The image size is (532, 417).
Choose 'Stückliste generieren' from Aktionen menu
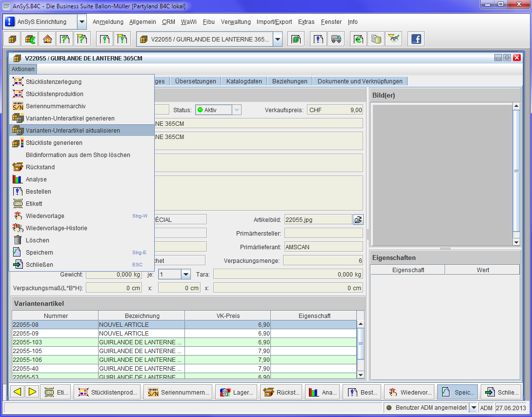pyautogui.click(x=54, y=143)
